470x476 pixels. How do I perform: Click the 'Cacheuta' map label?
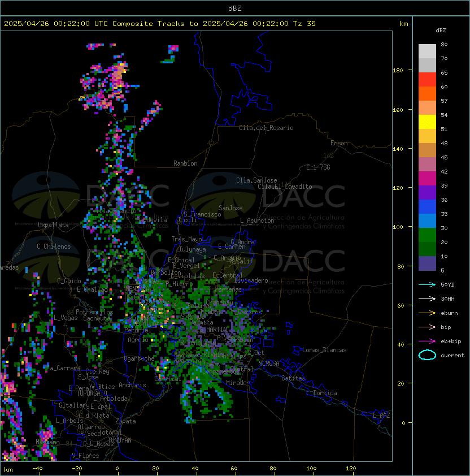(97, 318)
